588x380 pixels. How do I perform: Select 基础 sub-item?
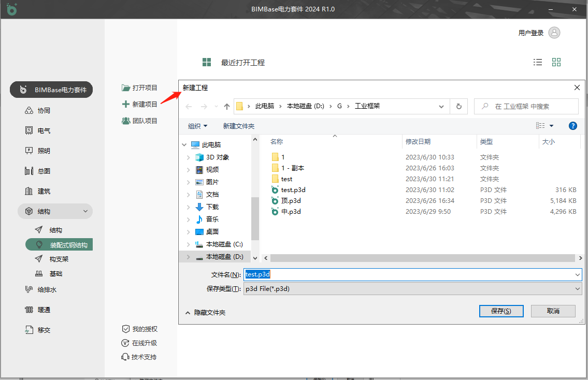[x=49, y=273]
